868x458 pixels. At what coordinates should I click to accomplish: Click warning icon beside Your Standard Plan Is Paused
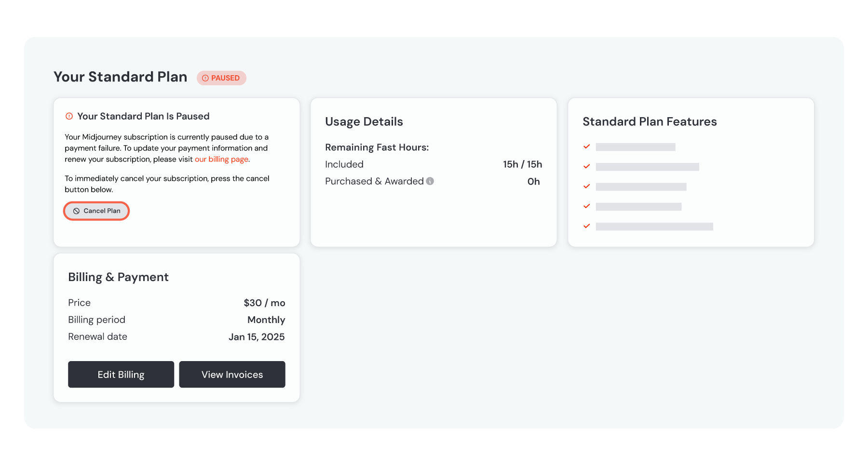click(69, 116)
